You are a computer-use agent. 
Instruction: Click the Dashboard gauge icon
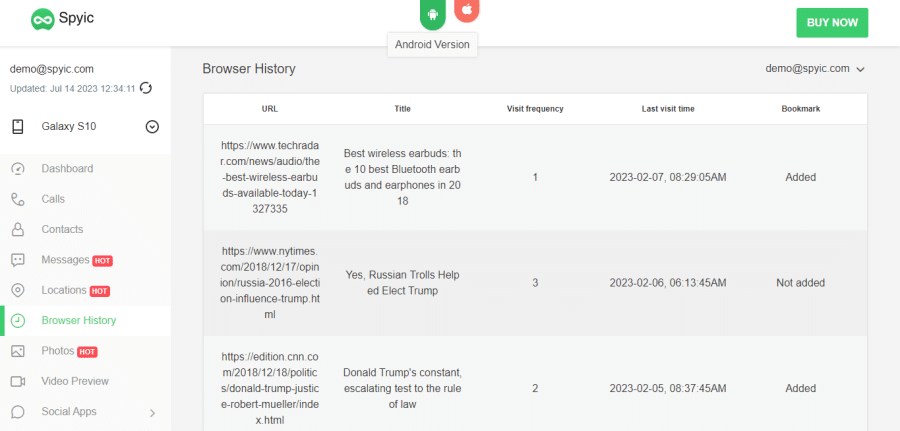(18, 169)
